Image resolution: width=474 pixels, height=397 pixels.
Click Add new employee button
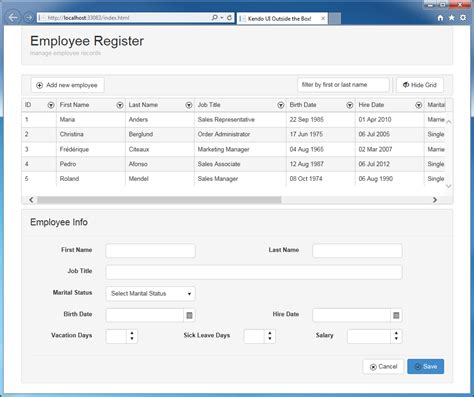[x=68, y=85]
